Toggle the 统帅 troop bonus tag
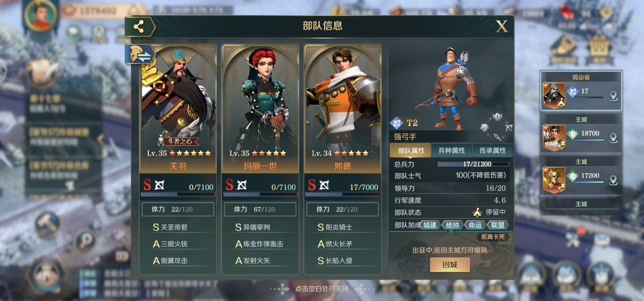Image resolution: width=644 pixels, height=301 pixels. point(452,225)
